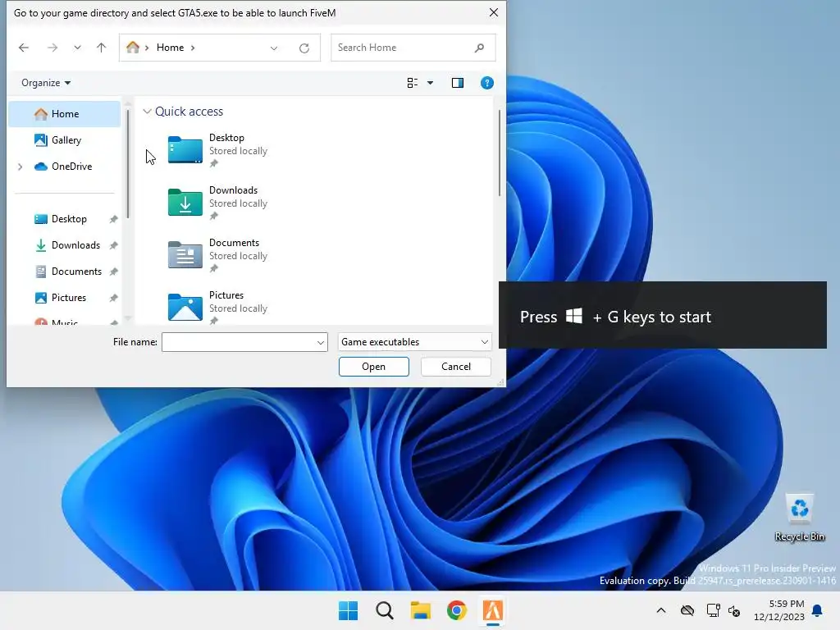
Task: Refresh the current folder view
Action: (x=304, y=48)
